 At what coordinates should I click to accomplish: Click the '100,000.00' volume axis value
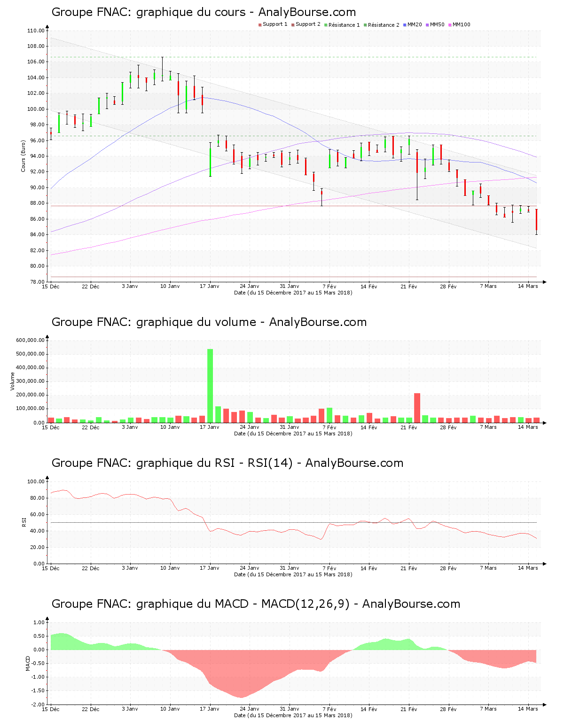(31, 409)
